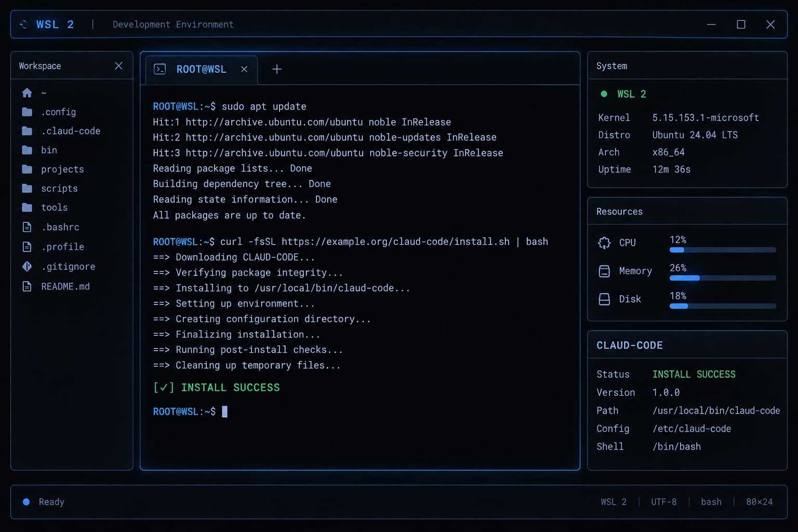798x532 pixels.
Task: Switch to the ROOT@WSL tab
Action: point(202,70)
